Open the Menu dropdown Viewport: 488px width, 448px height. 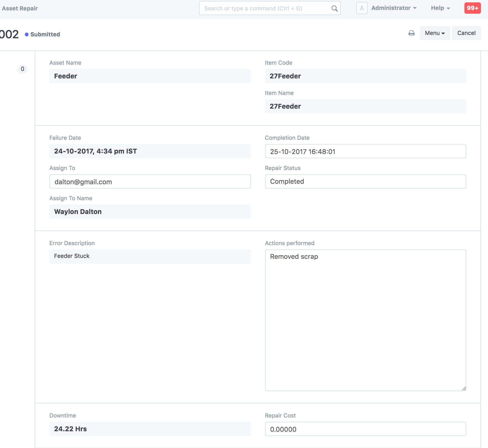click(x=435, y=33)
